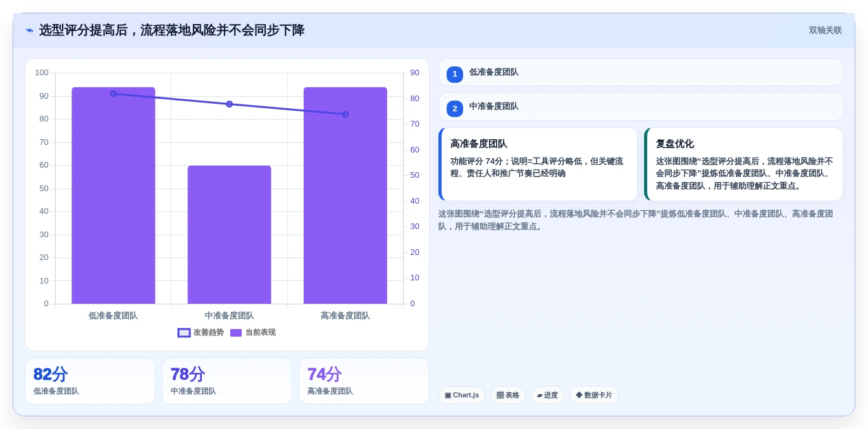The width and height of the screenshot is (868, 429).
Task: Toggle the 当前表现 legend swatch
Action: click(236, 333)
